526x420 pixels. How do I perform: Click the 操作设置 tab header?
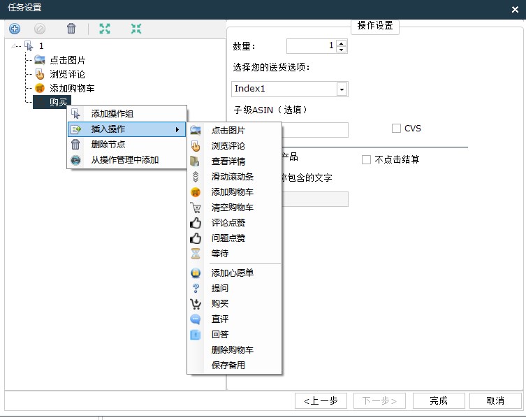tap(375, 26)
